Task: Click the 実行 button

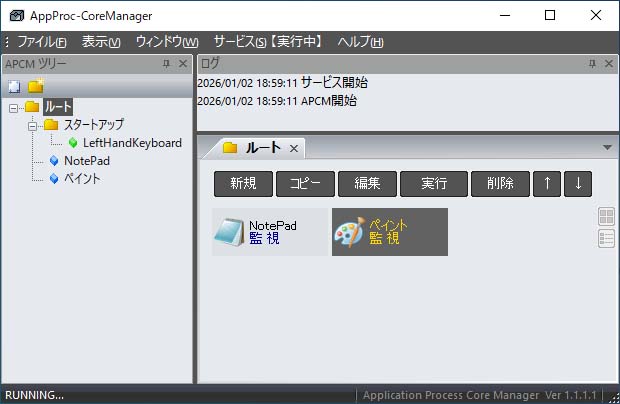Action: [x=433, y=184]
